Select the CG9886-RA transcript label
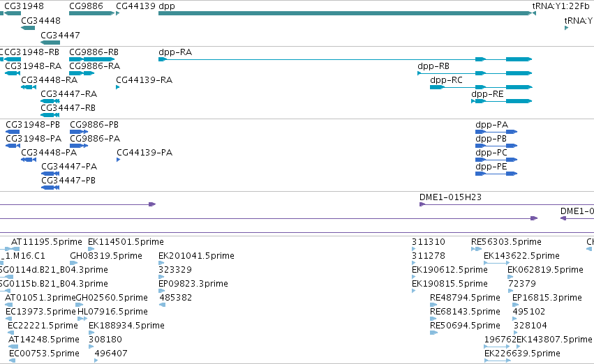 click(95, 66)
